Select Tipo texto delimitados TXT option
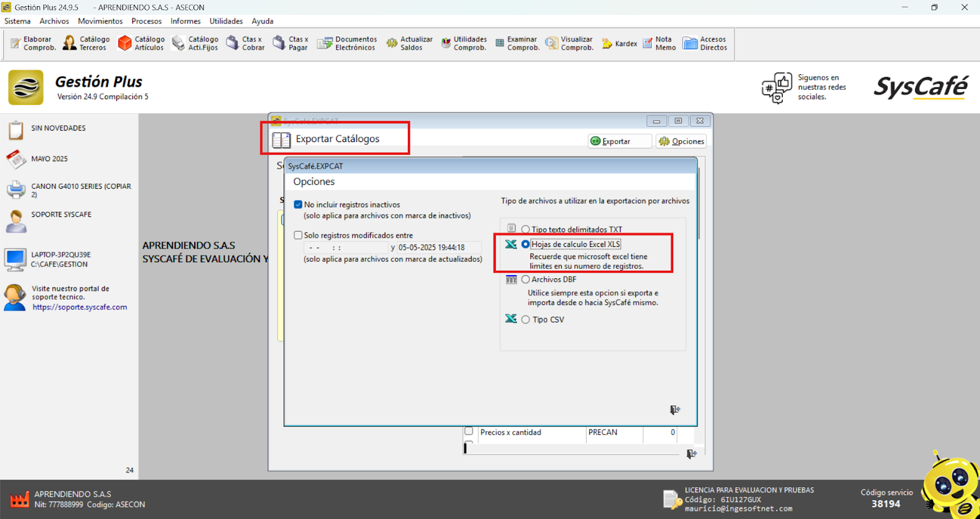Image resolution: width=980 pixels, height=519 pixels. [x=526, y=230]
